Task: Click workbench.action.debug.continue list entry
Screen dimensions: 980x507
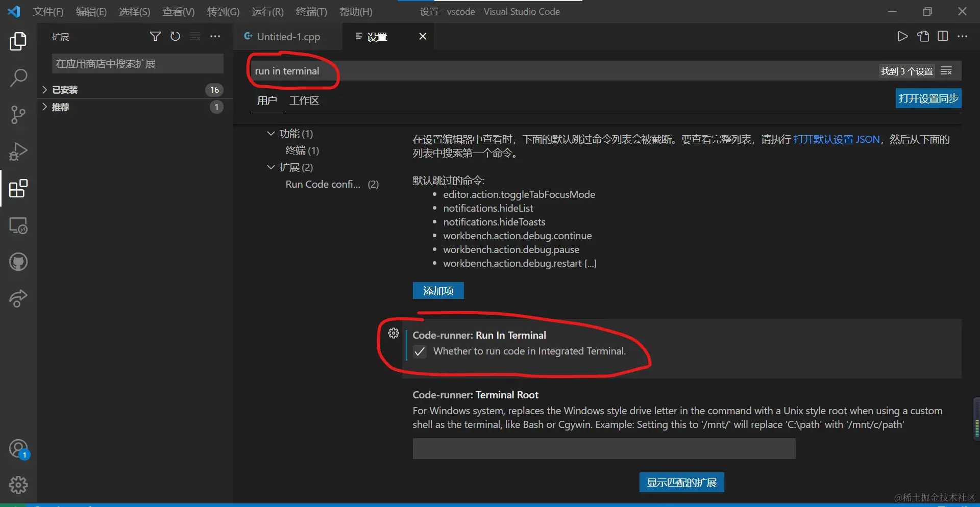Action: 518,236
